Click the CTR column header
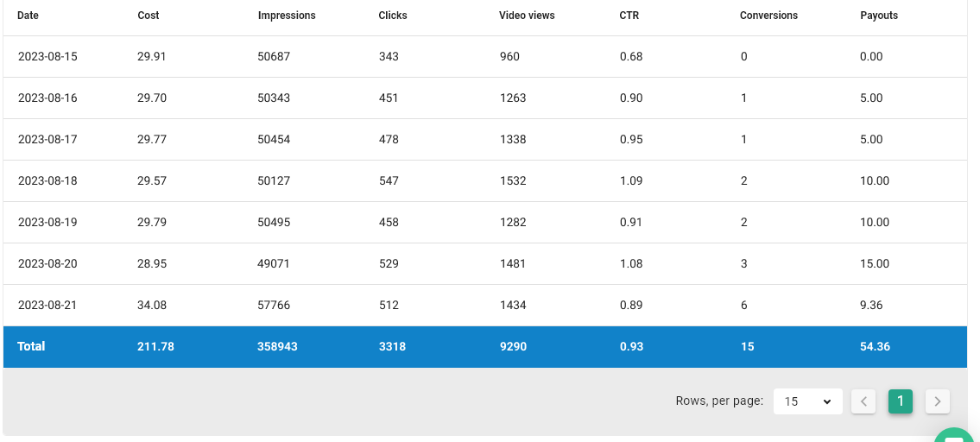The width and height of the screenshot is (980, 442). [x=629, y=16]
